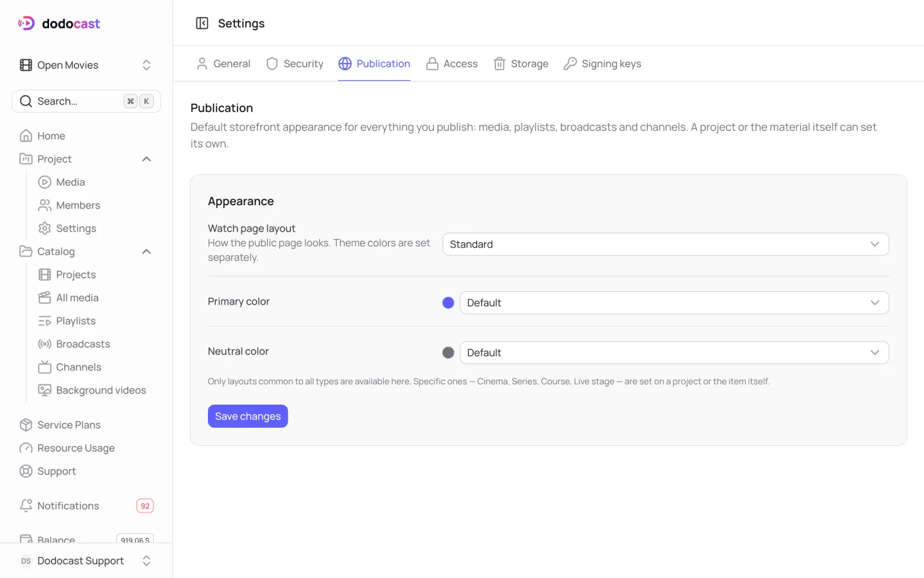Click the sidebar Settings gear icon

click(x=44, y=228)
